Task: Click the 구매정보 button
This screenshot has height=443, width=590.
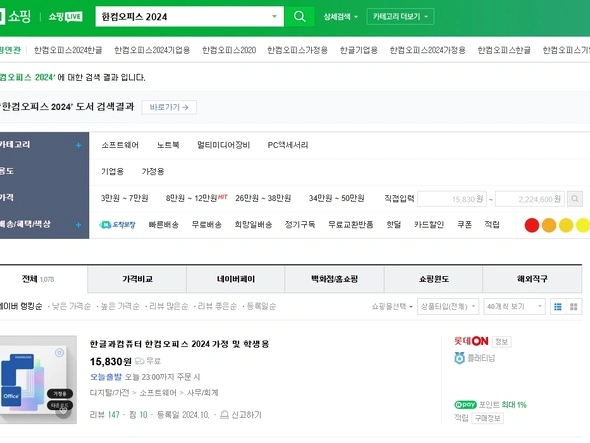Action: (487, 418)
